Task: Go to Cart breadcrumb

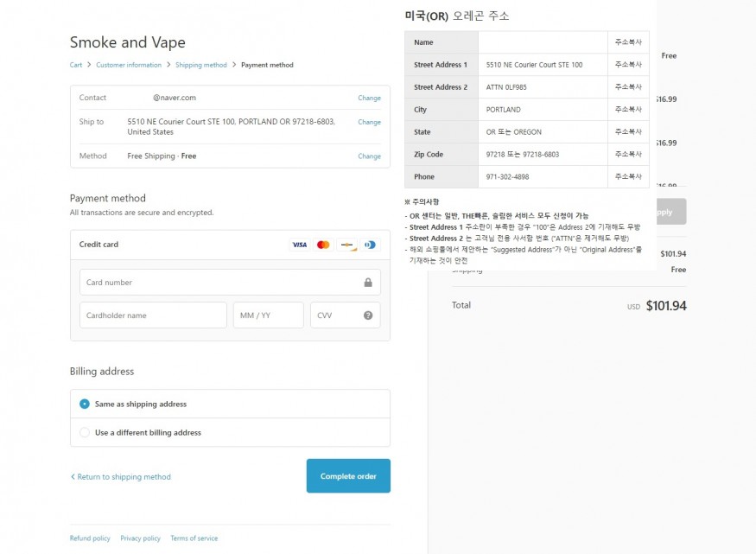Action: coord(76,65)
